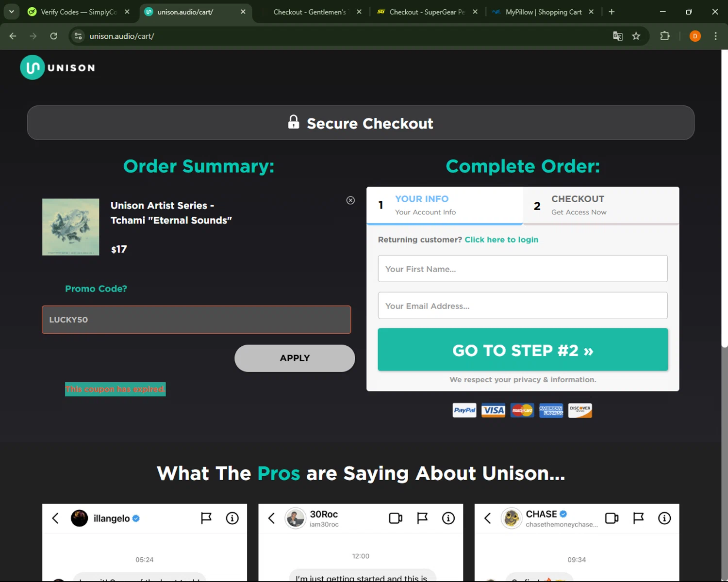Close the MyPillow Shopping Cart tab
This screenshot has height=582, width=728.
[591, 12]
